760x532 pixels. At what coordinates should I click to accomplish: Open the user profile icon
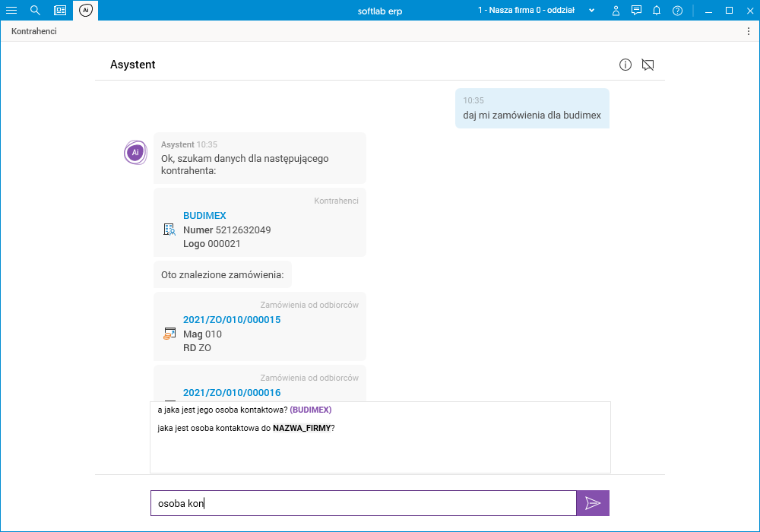click(616, 11)
